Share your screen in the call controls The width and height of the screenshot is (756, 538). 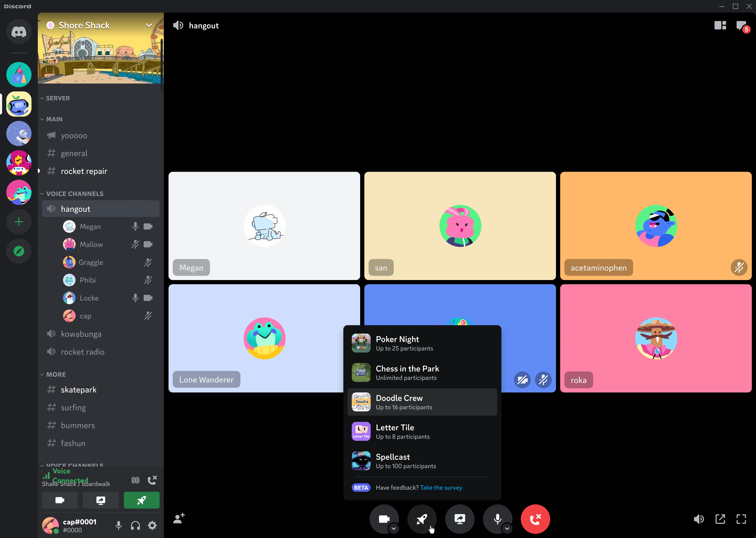point(460,519)
